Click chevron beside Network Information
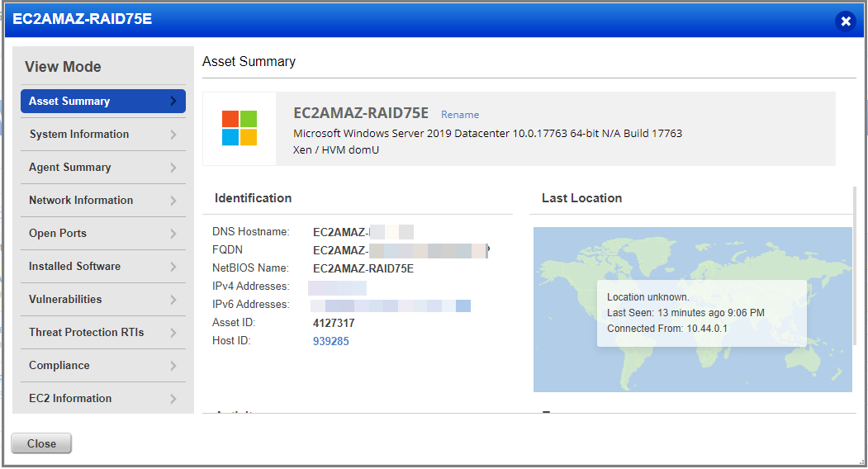Screen dimensions: 868x469 click(173, 201)
